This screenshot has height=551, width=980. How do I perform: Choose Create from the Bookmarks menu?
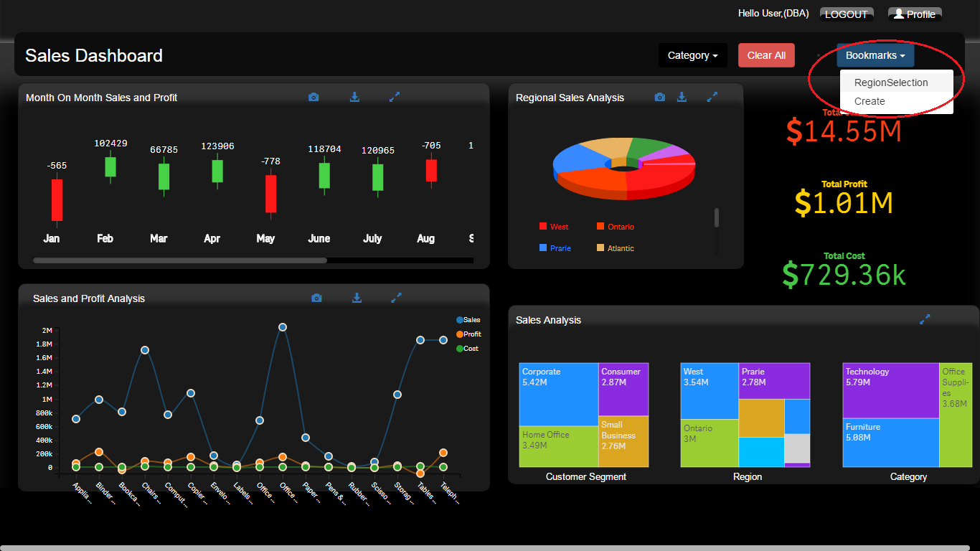(x=870, y=101)
